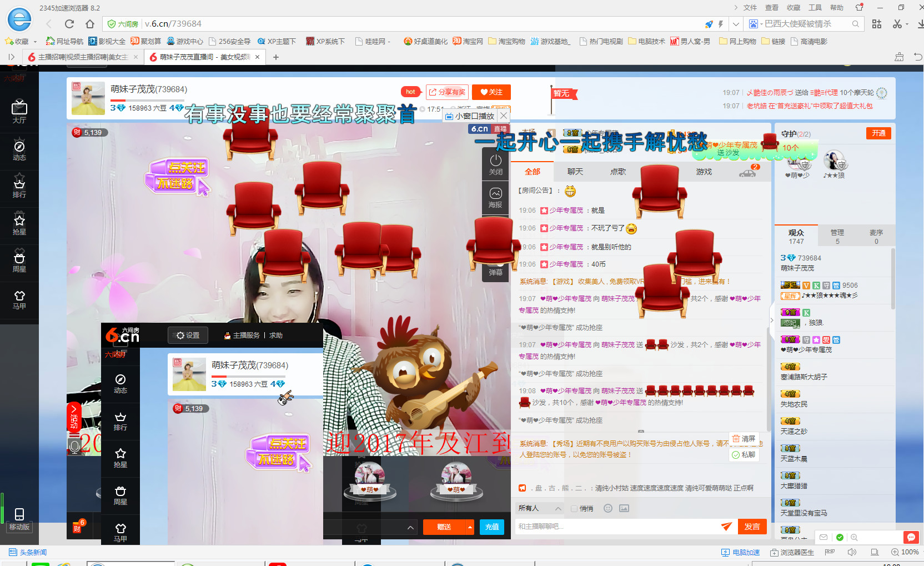Expand the 赠送 gift options arrow

[x=470, y=527]
